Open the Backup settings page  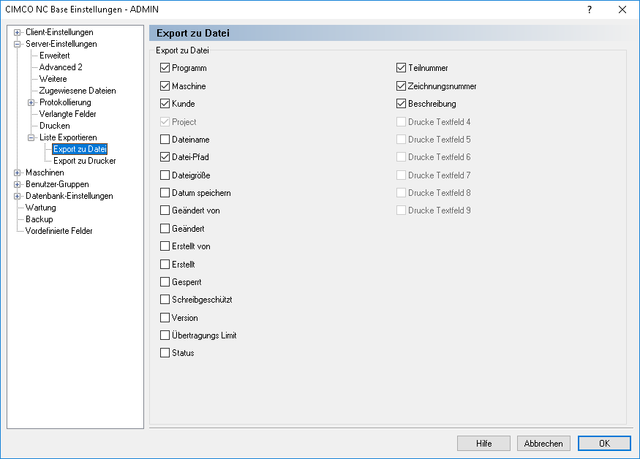point(39,220)
